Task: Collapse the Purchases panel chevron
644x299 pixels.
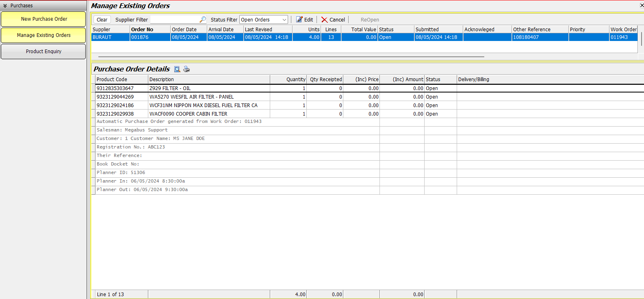Action: (5, 6)
